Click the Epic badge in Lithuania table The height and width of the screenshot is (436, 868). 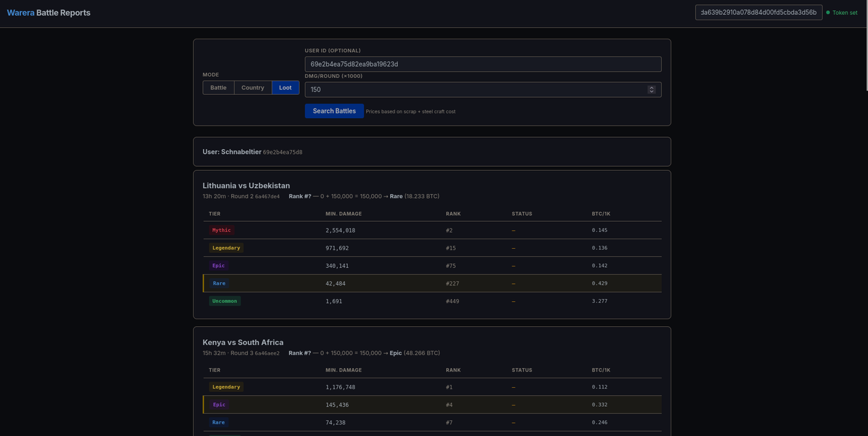218,266
